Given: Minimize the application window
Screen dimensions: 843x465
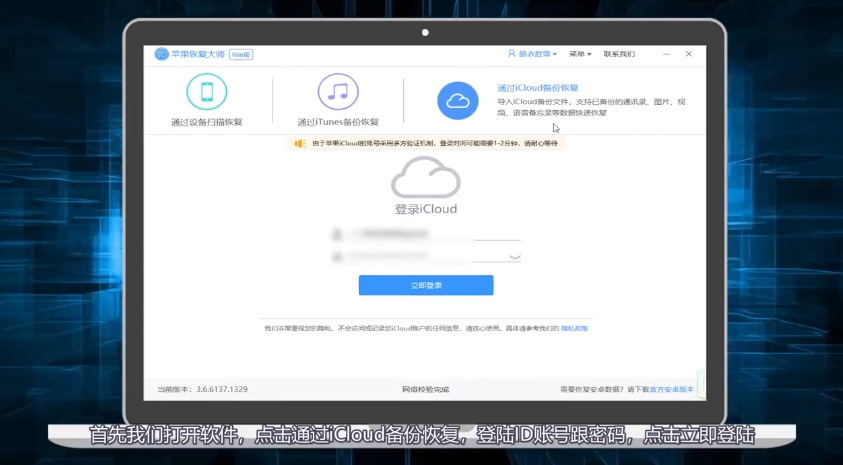Looking at the screenshot, I should 667,54.
